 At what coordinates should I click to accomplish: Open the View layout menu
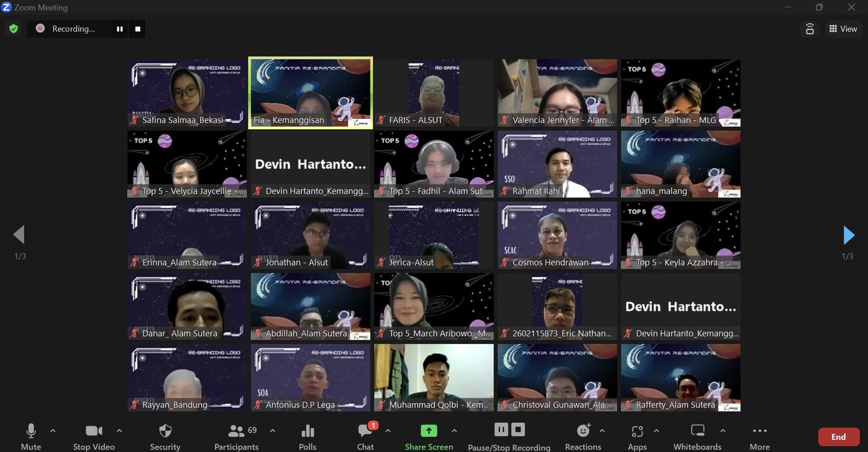tap(844, 29)
